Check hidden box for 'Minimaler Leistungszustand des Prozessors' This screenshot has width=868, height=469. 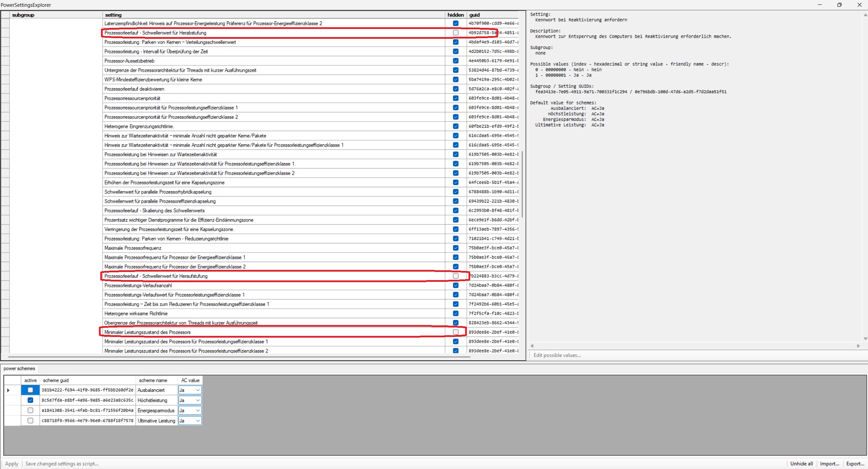pos(456,332)
